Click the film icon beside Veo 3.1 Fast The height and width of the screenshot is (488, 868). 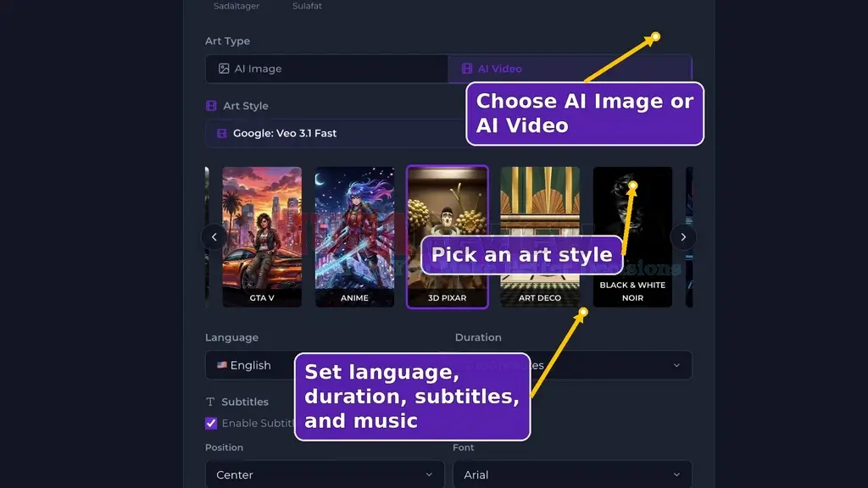(x=221, y=133)
